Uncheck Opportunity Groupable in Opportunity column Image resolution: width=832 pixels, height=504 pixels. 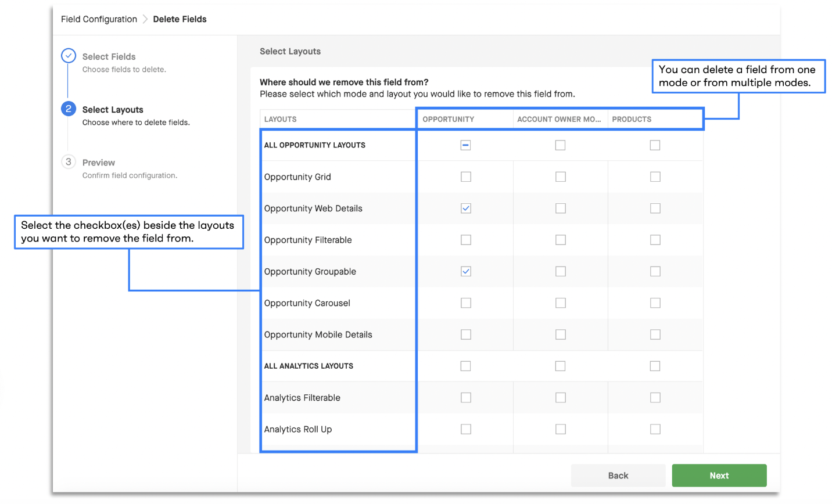pyautogui.click(x=466, y=271)
